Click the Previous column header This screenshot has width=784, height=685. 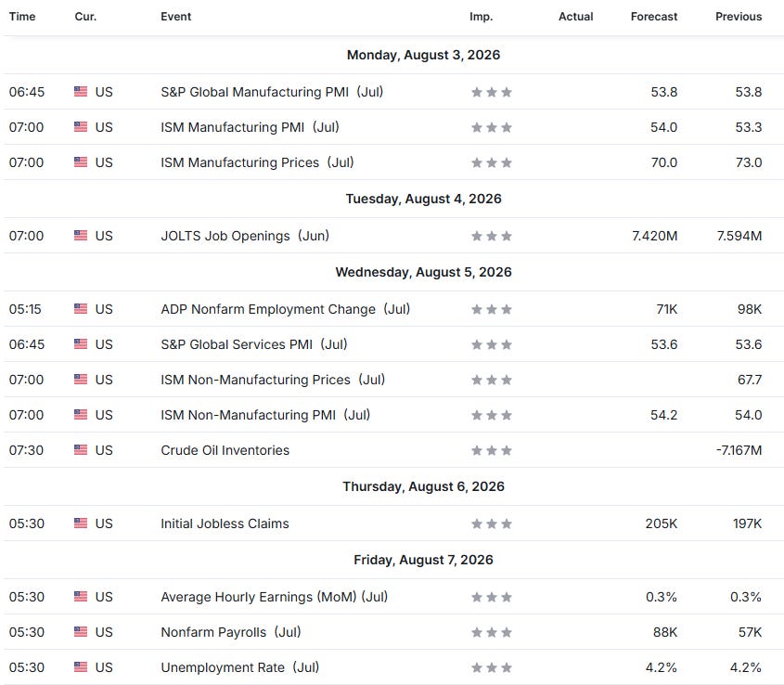(739, 17)
